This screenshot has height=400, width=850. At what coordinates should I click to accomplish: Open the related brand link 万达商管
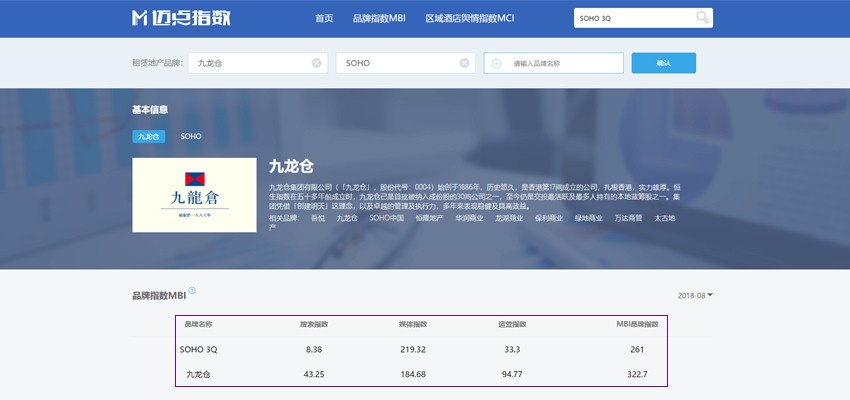click(628, 217)
